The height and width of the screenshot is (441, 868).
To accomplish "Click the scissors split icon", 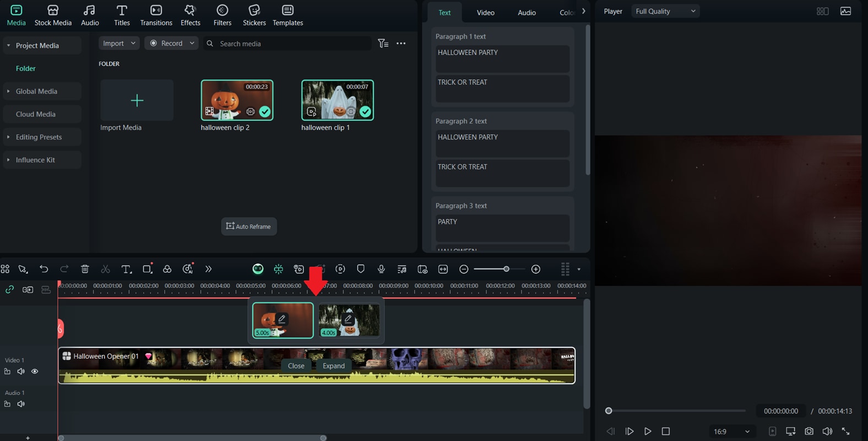I will (x=105, y=269).
